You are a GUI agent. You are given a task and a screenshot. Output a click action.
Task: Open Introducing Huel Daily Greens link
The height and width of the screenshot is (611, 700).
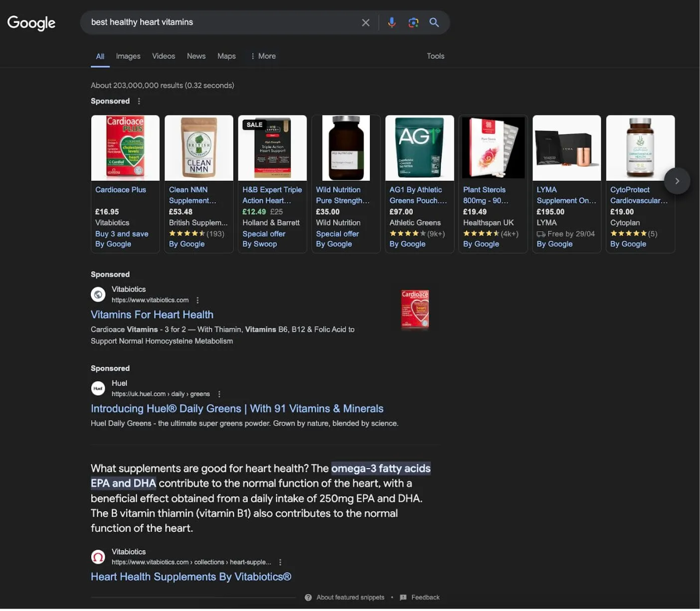tap(237, 409)
